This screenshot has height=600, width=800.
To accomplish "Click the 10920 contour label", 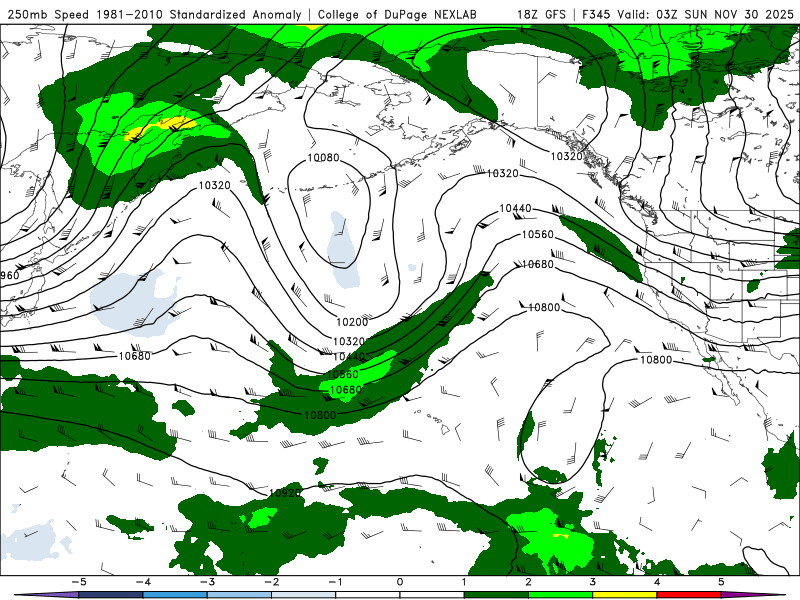I will coord(285,493).
